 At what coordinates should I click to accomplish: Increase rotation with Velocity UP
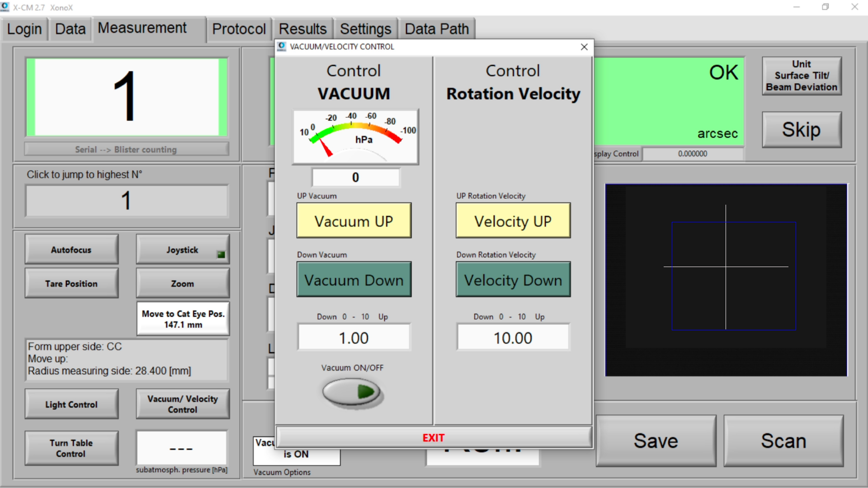pyautogui.click(x=513, y=221)
